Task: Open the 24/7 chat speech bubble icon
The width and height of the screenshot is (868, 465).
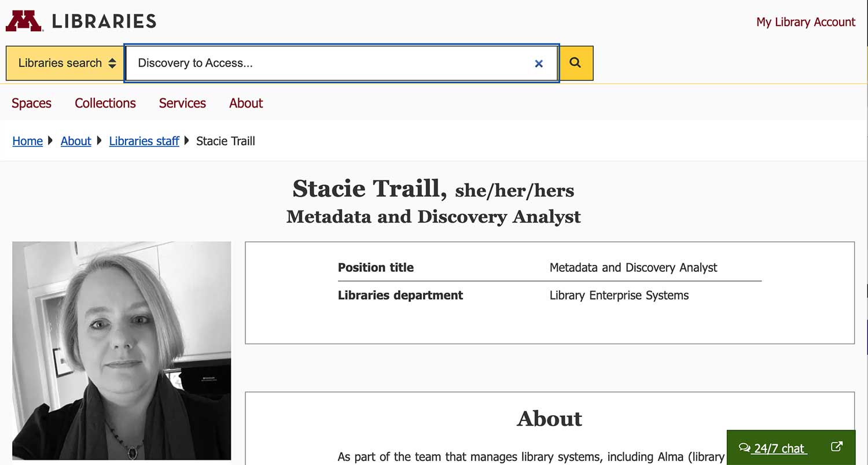Action: (745, 448)
